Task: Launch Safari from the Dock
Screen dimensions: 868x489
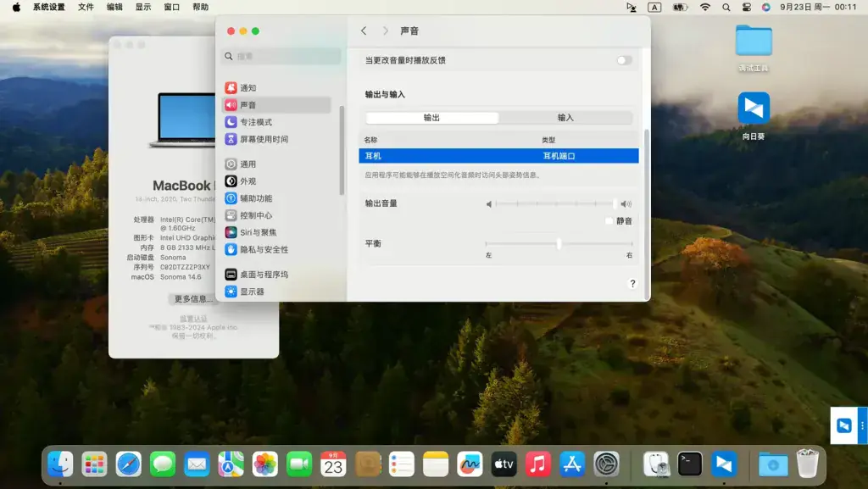Action: pos(129,464)
